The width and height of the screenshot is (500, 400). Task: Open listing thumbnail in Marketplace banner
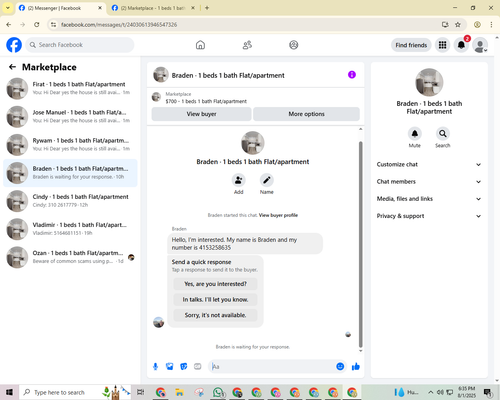(x=156, y=97)
